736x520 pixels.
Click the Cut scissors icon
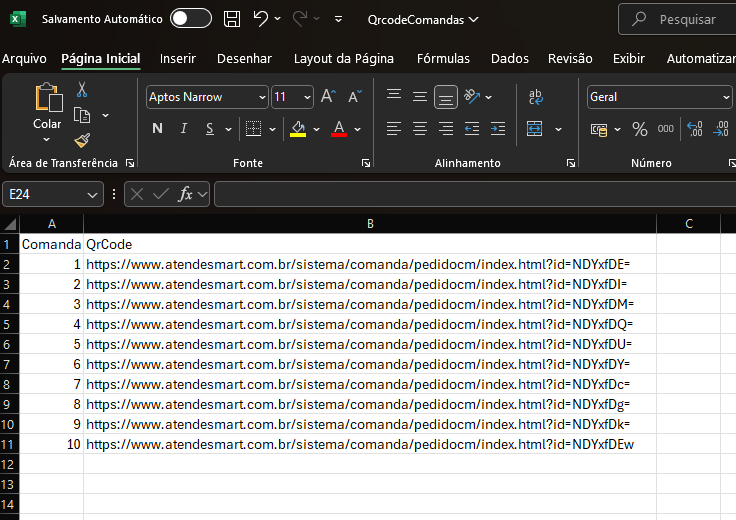tap(82, 89)
